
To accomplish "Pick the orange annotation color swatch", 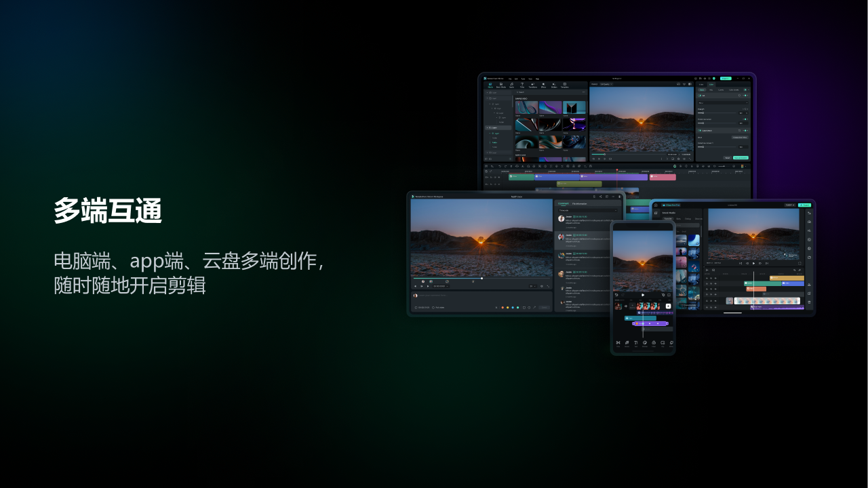I will click(502, 308).
